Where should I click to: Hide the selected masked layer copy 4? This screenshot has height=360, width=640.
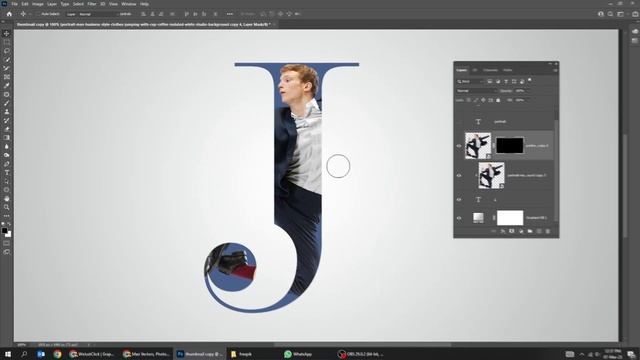tap(459, 146)
